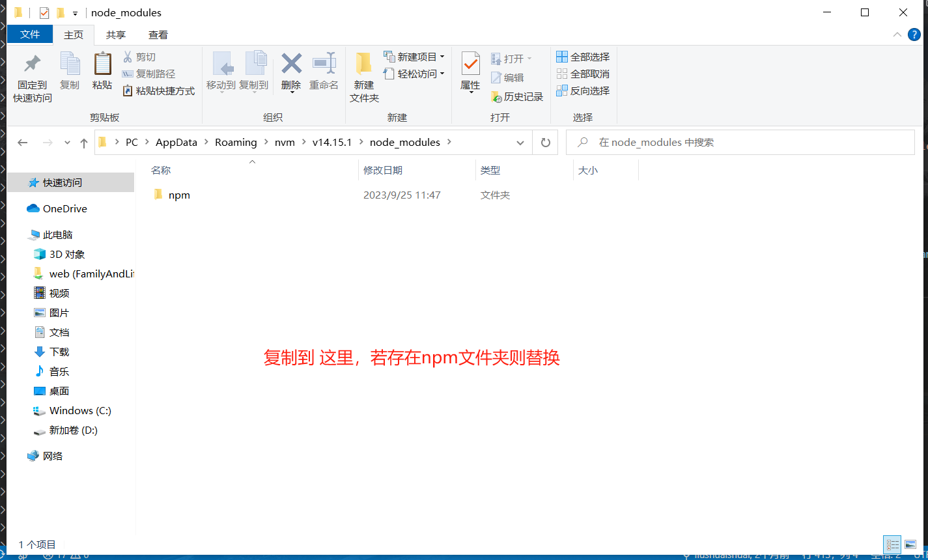Refresh the folder view

point(545,143)
